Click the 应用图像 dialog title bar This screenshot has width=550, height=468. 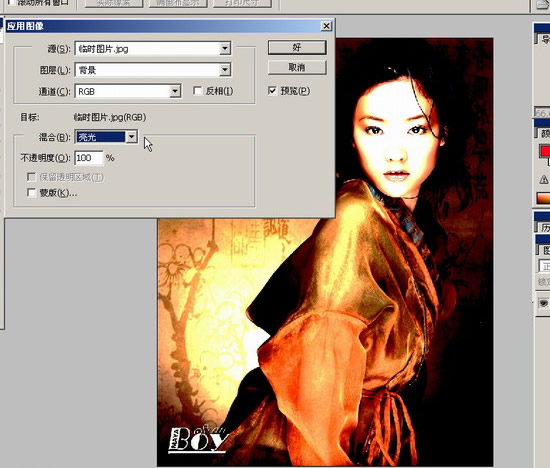tap(169, 26)
